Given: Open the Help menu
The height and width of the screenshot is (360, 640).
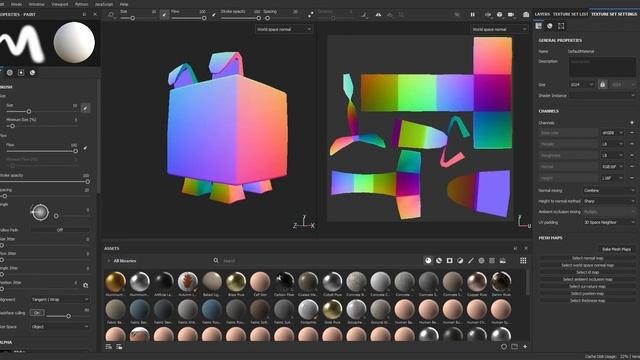Looking at the screenshot, I should (124, 4).
